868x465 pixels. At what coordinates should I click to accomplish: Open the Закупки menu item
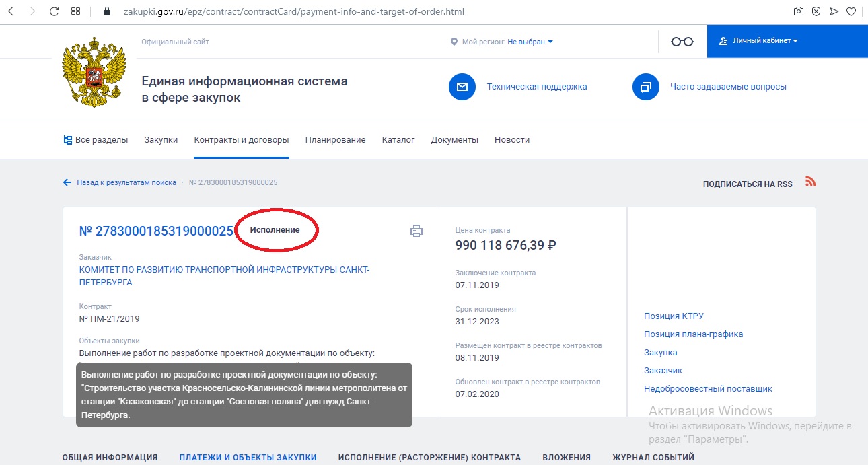click(161, 140)
